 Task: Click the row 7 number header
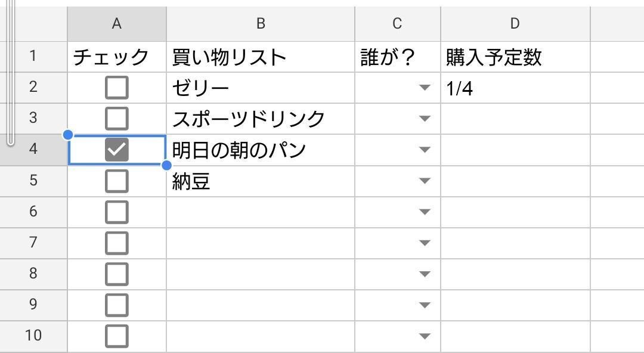pos(33,243)
